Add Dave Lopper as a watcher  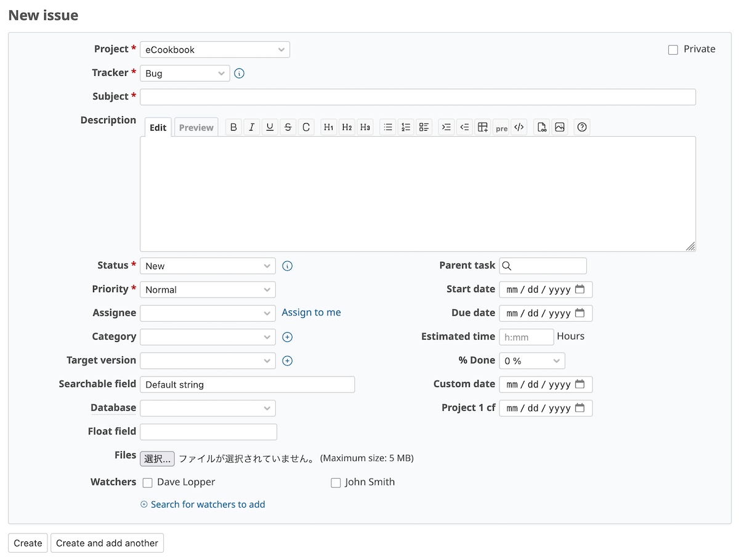(x=148, y=482)
